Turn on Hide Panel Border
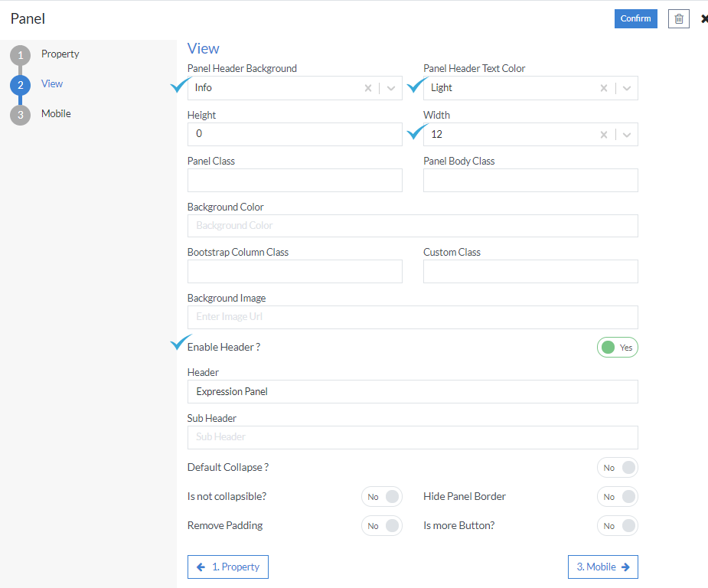This screenshot has width=708, height=588. 617,496
